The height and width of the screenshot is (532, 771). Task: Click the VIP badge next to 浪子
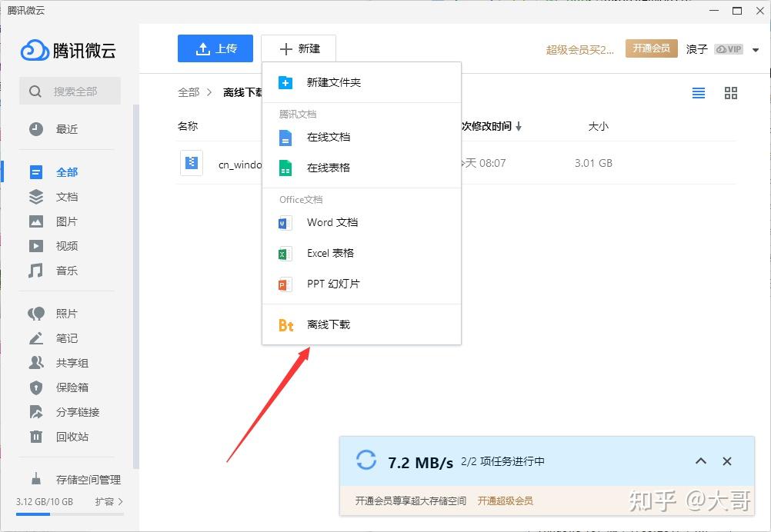click(729, 49)
